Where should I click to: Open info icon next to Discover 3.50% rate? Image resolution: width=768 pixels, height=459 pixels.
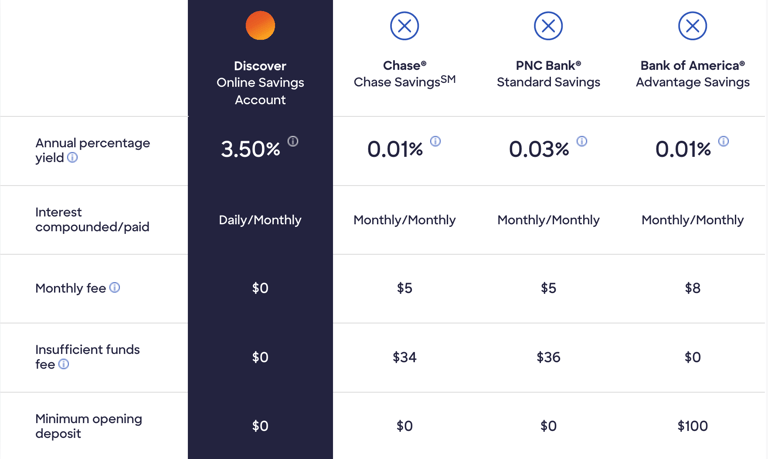pyautogui.click(x=292, y=142)
